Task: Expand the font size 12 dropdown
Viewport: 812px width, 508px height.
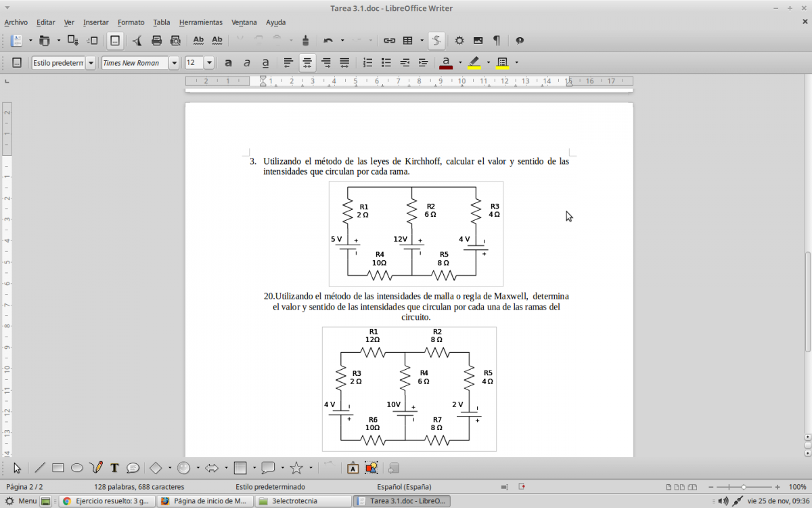Action: point(209,63)
